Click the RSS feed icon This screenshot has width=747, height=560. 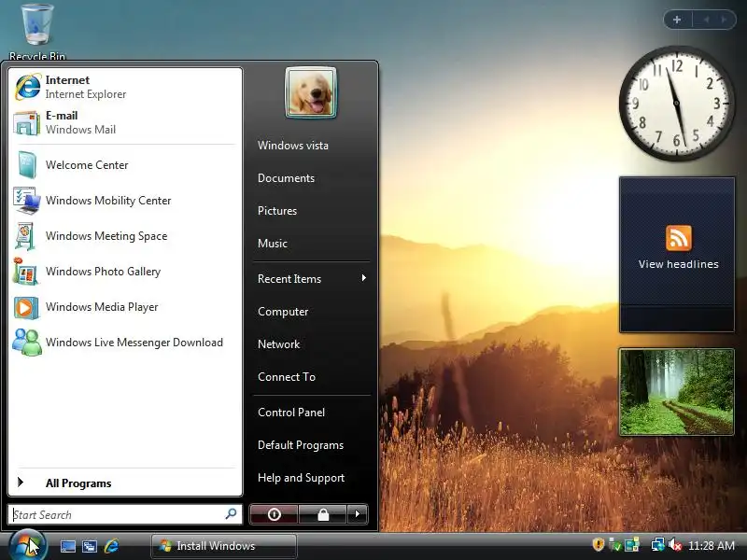coord(679,238)
